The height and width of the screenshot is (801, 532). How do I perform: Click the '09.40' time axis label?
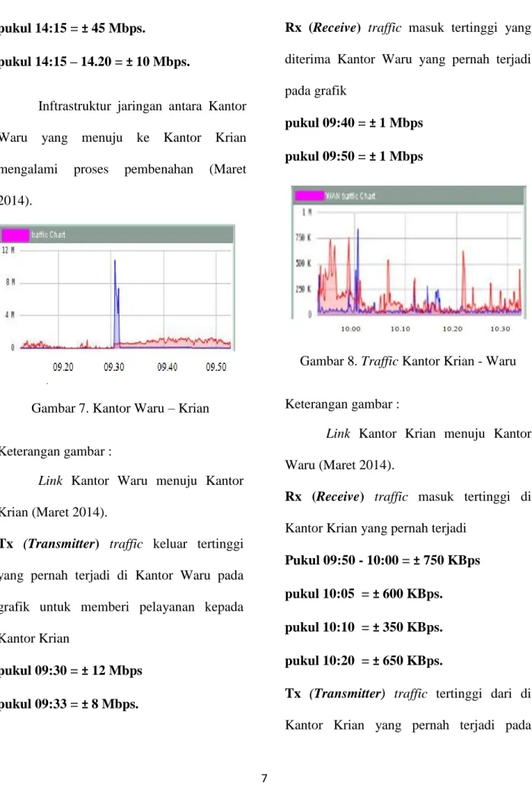[x=167, y=367]
